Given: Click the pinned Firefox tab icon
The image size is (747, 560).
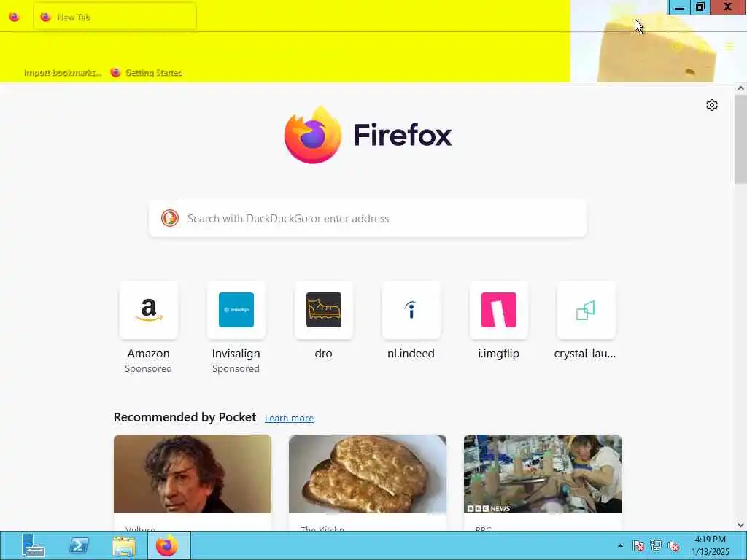Looking at the screenshot, I should tap(15, 17).
